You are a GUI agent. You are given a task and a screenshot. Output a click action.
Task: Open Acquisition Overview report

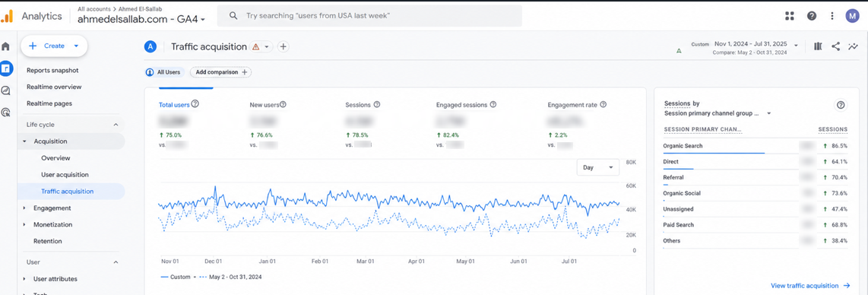(56, 158)
